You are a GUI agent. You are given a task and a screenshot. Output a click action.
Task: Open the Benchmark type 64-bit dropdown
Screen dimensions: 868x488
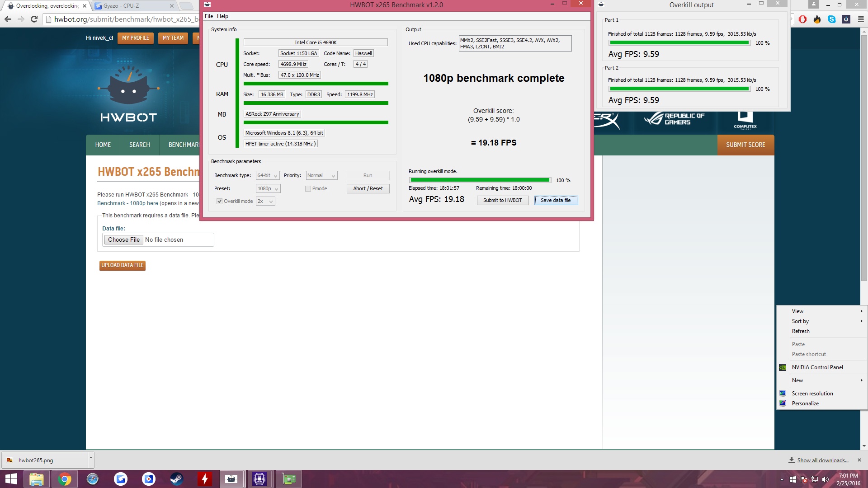click(x=268, y=176)
